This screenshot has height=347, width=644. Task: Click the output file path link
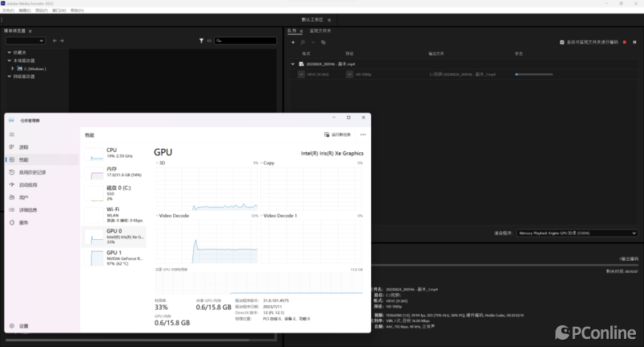tap(462, 74)
